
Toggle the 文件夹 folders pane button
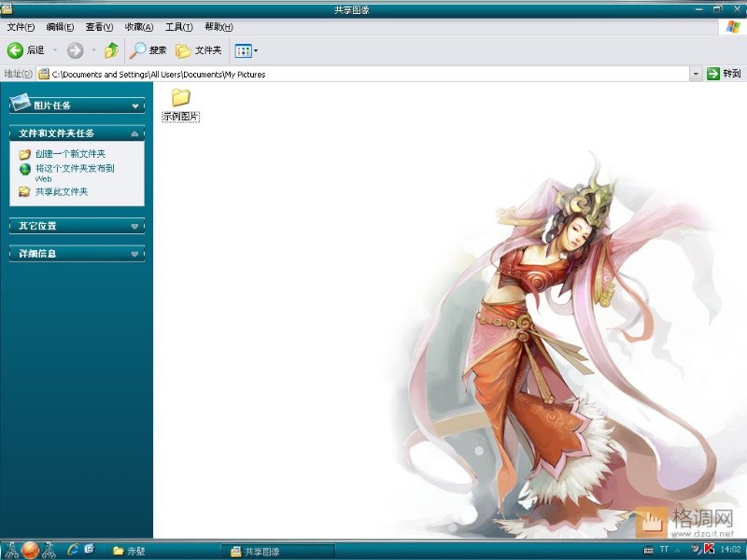[x=199, y=50]
